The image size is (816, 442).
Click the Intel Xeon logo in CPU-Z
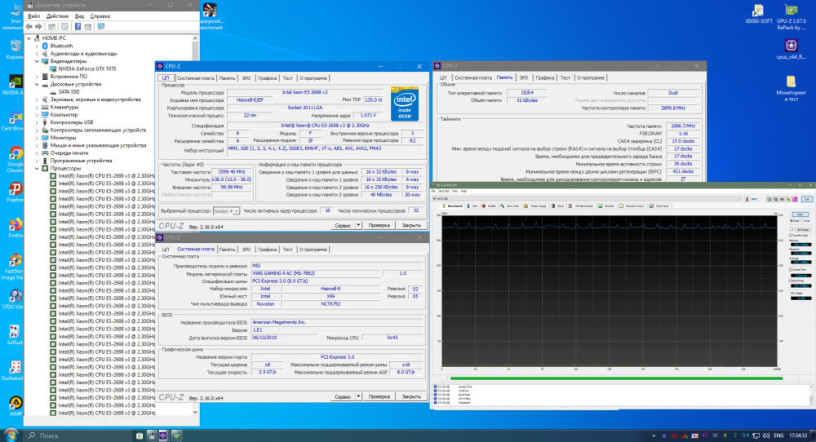click(x=404, y=104)
